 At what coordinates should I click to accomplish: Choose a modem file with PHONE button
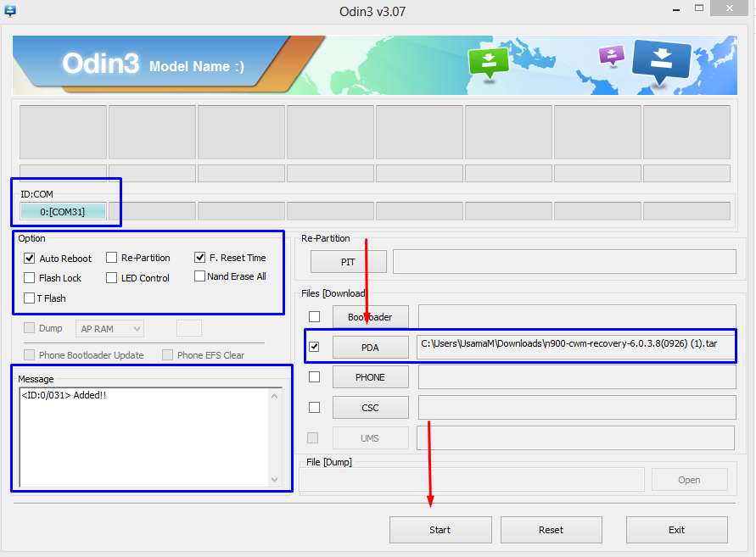tap(370, 377)
